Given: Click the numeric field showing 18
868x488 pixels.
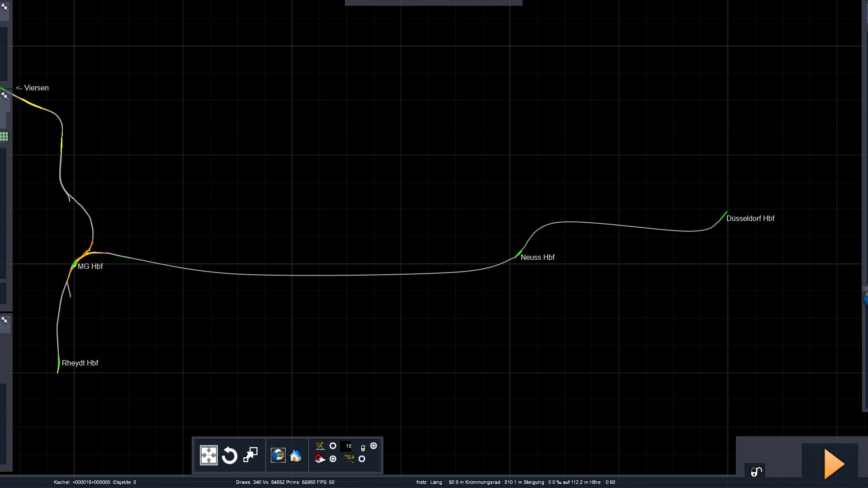Looking at the screenshot, I should tap(346, 446).
